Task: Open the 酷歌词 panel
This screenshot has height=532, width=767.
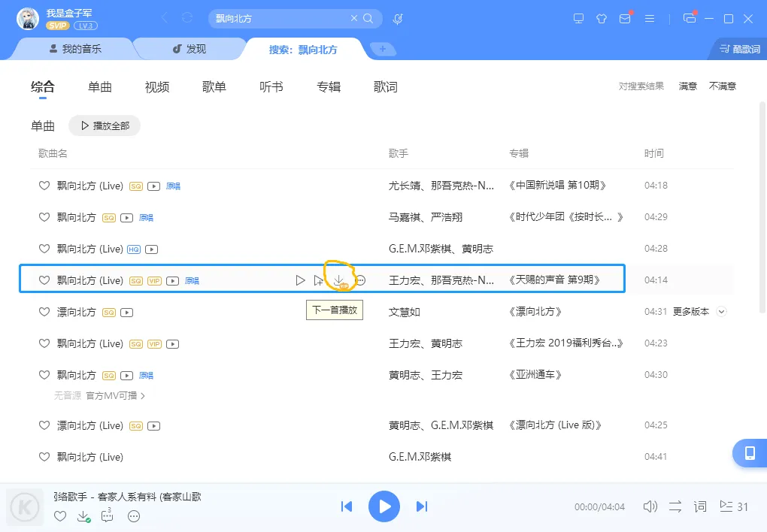Action: coord(739,49)
